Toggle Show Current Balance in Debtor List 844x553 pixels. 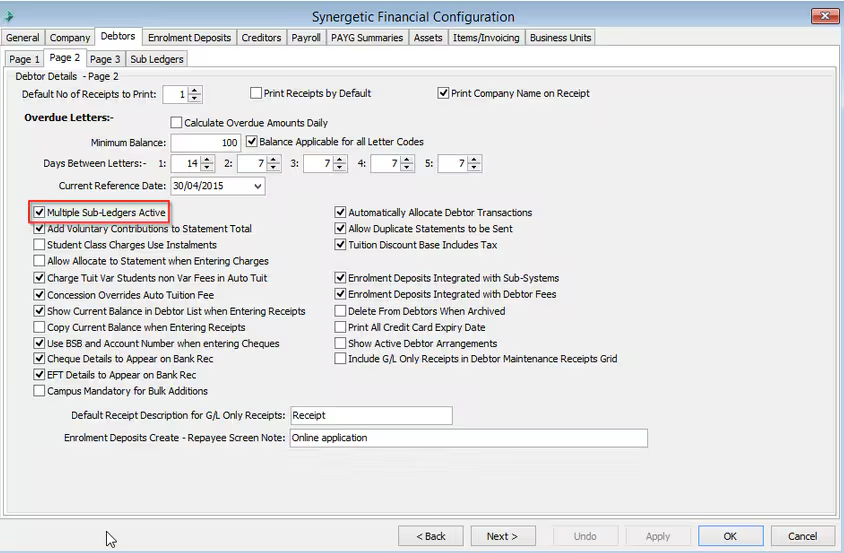39,311
